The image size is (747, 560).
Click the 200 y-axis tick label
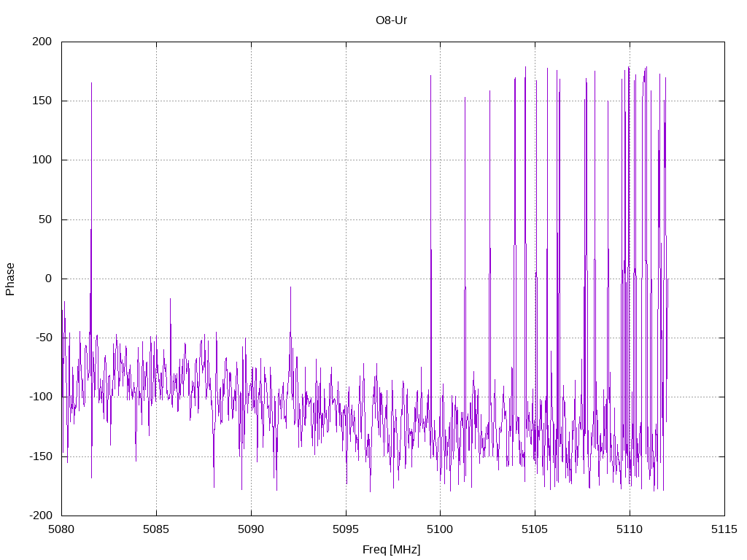(42, 42)
